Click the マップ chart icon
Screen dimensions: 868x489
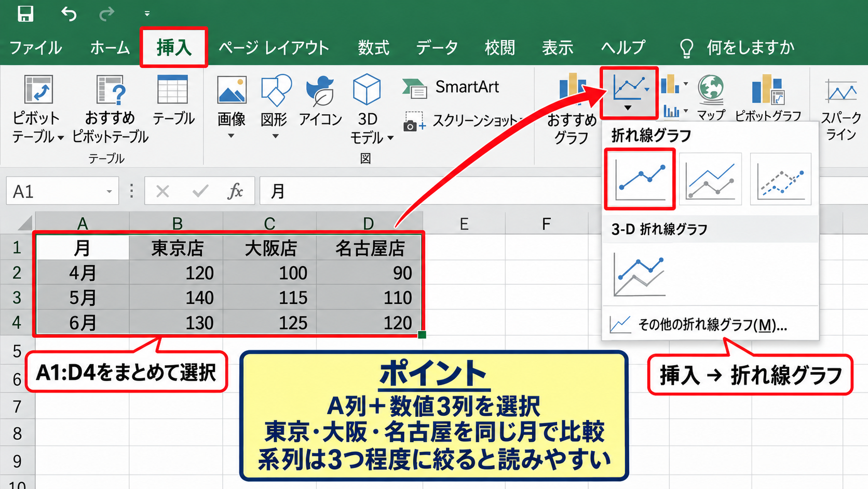(x=711, y=98)
